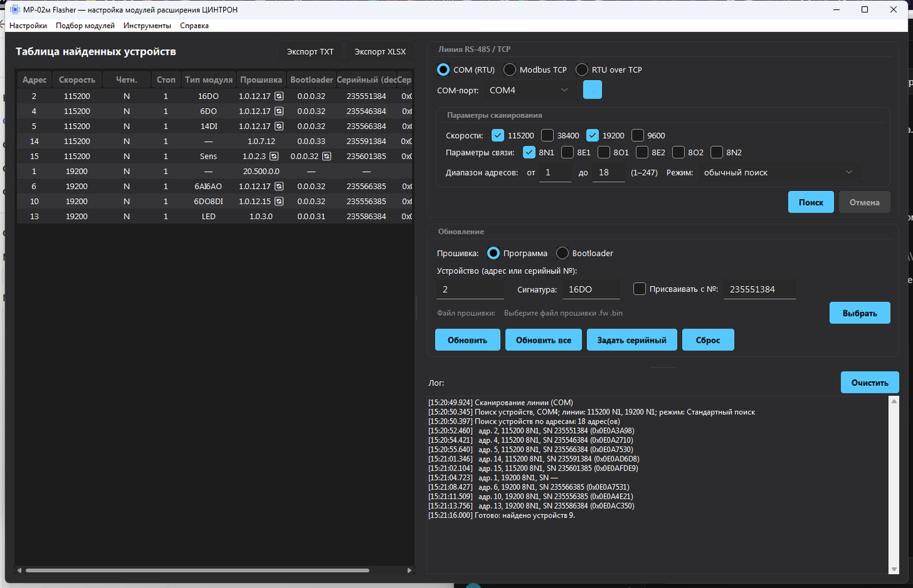Viewport: 913px width, 588px height.
Task: Open the Режим 'обычный поиск' dropdown
Action: 779,173
